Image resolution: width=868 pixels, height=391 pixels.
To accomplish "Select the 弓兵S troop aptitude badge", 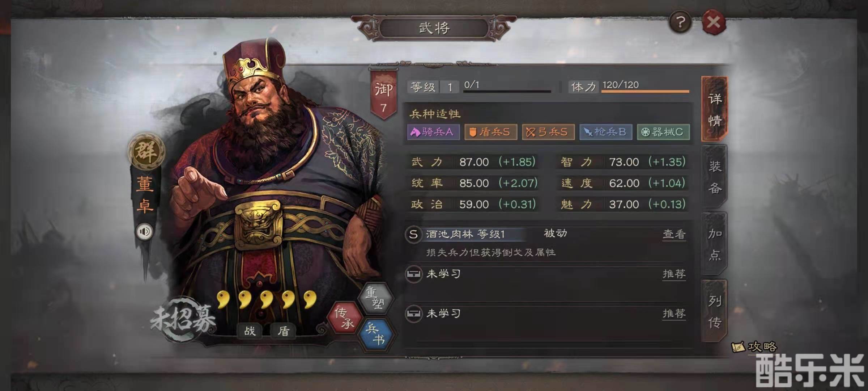I will click(548, 132).
